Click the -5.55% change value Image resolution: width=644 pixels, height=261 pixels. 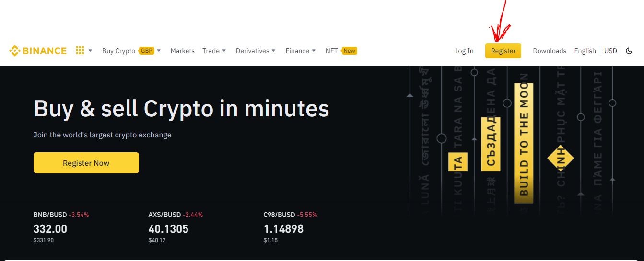[x=307, y=215]
